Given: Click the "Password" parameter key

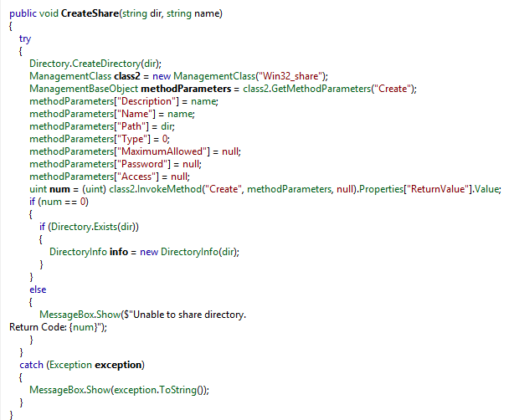Looking at the screenshot, I should pyautogui.click(x=135, y=164).
